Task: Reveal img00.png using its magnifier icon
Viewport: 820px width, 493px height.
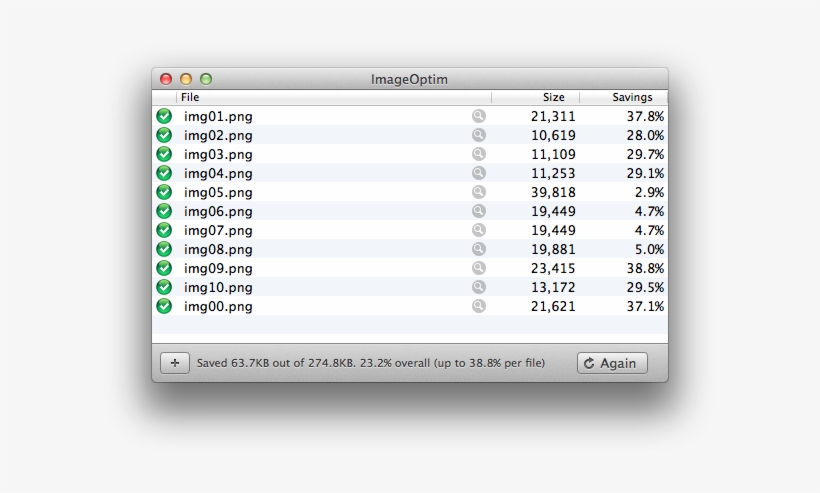Action: (x=479, y=306)
